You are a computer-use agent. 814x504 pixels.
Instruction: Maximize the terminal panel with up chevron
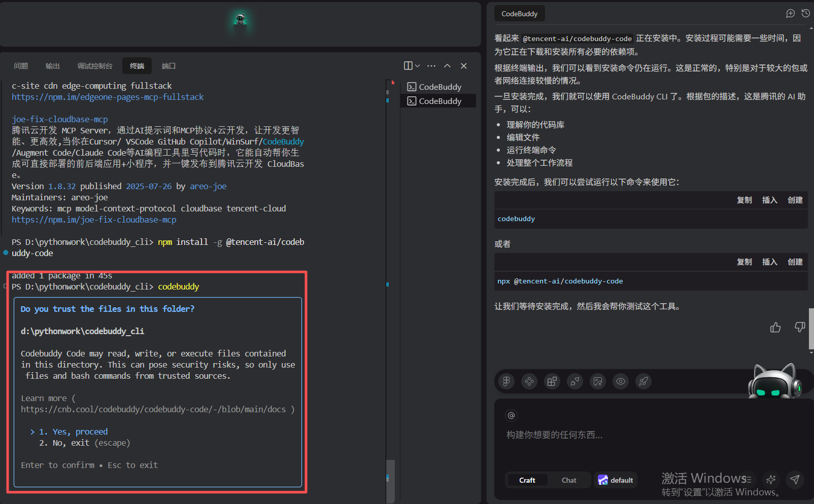pyautogui.click(x=447, y=66)
